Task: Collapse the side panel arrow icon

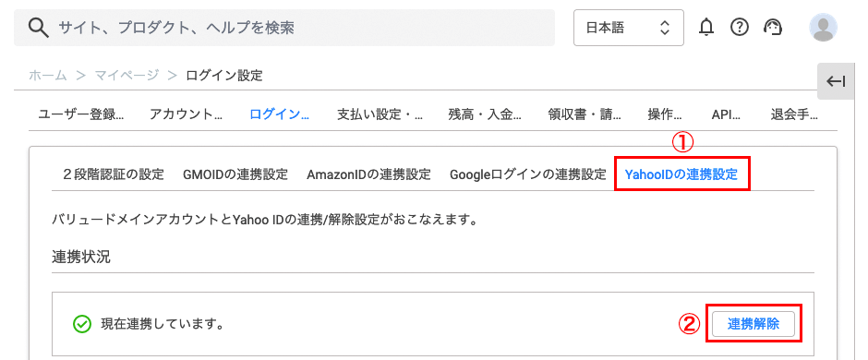Action: (x=836, y=82)
